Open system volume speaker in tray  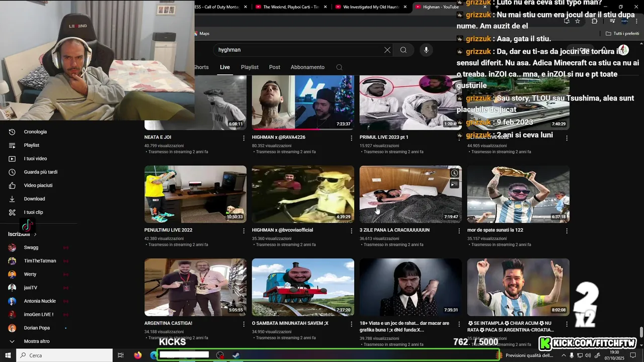tap(589, 355)
